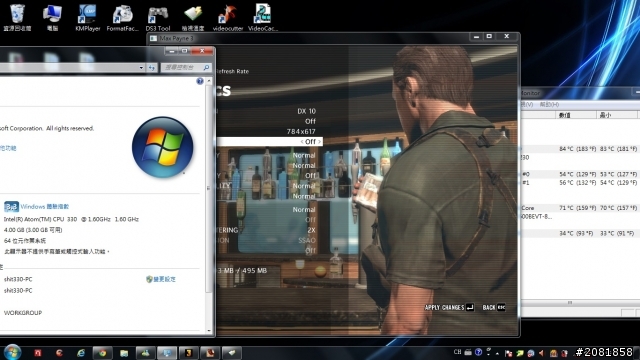The height and width of the screenshot is (360, 640).
Task: Select the 784x617 resolution setting
Action: click(x=301, y=131)
